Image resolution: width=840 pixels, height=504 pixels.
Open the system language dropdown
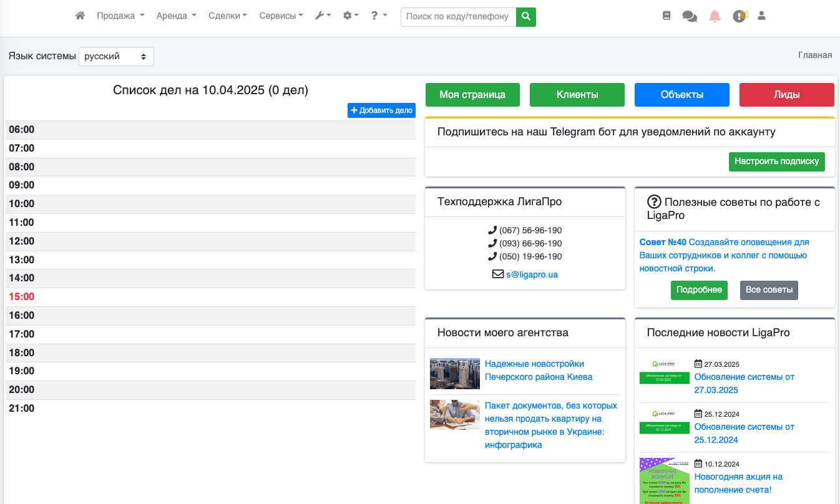pos(116,56)
